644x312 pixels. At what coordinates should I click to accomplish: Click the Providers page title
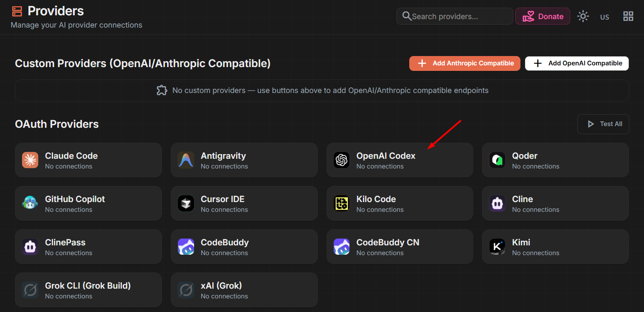(x=56, y=11)
